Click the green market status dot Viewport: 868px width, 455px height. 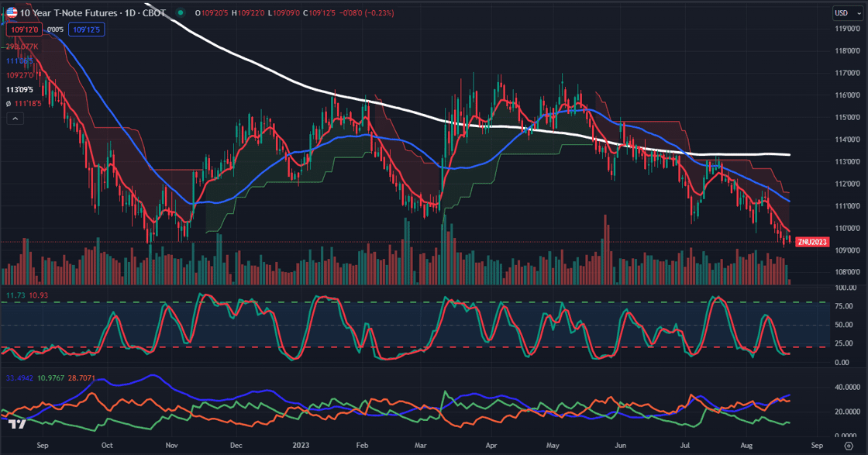pyautogui.click(x=181, y=12)
